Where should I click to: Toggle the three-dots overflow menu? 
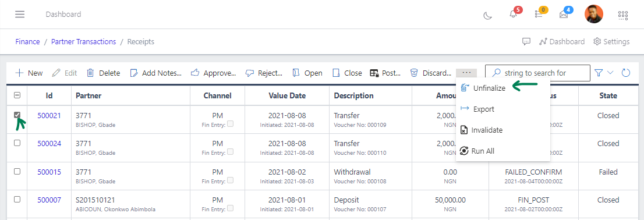[466, 73]
